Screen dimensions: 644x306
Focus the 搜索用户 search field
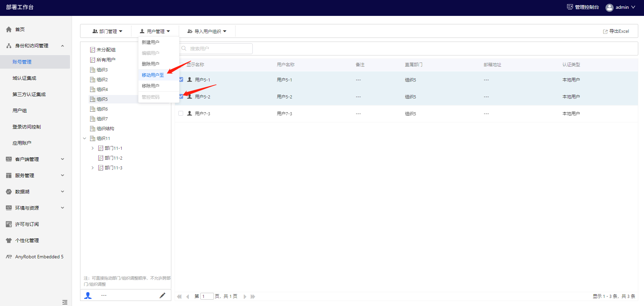coord(216,48)
